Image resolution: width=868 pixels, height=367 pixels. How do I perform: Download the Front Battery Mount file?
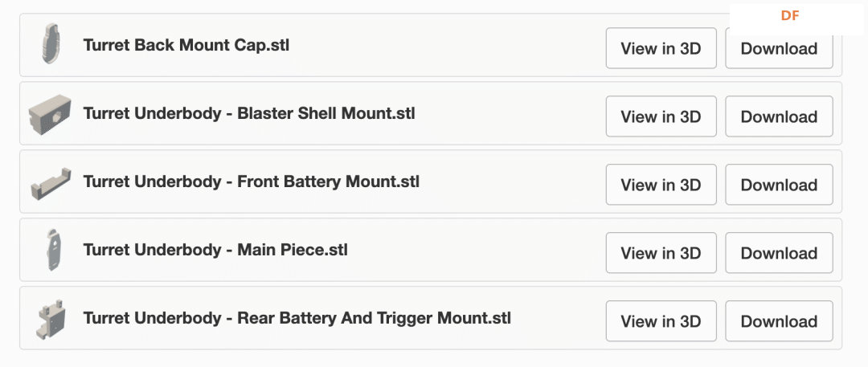(x=779, y=185)
